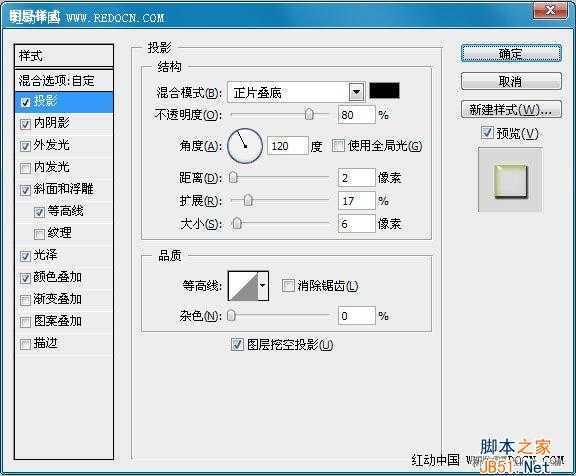Toggle 图层挖空投影 knockout checkbox
The width and height of the screenshot is (576, 476).
tap(237, 344)
